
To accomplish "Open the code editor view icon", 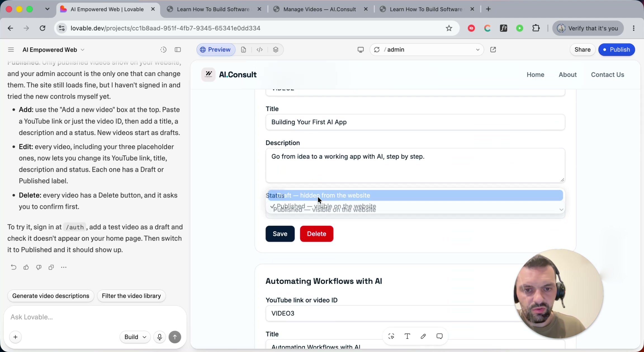I will [x=260, y=50].
